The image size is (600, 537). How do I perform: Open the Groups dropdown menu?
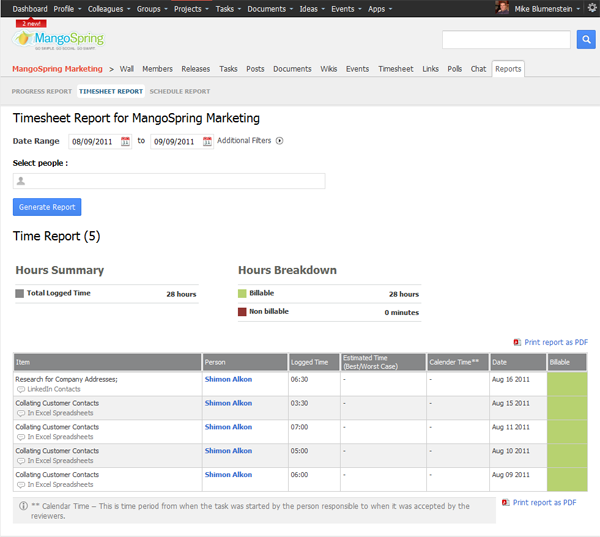point(152,9)
